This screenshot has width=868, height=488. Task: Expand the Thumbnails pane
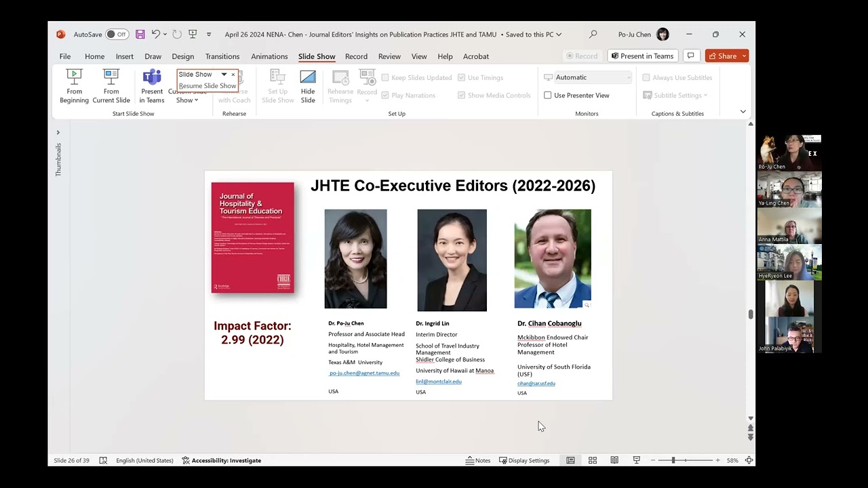click(58, 132)
